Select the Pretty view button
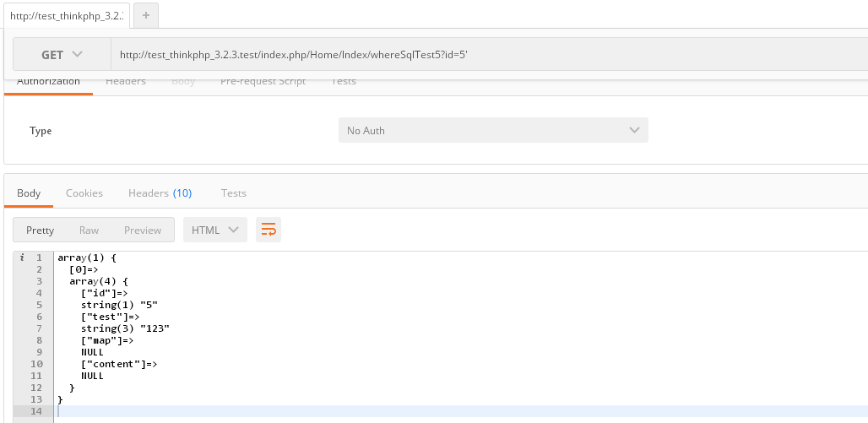Image resolution: width=868 pixels, height=423 pixels. point(40,230)
